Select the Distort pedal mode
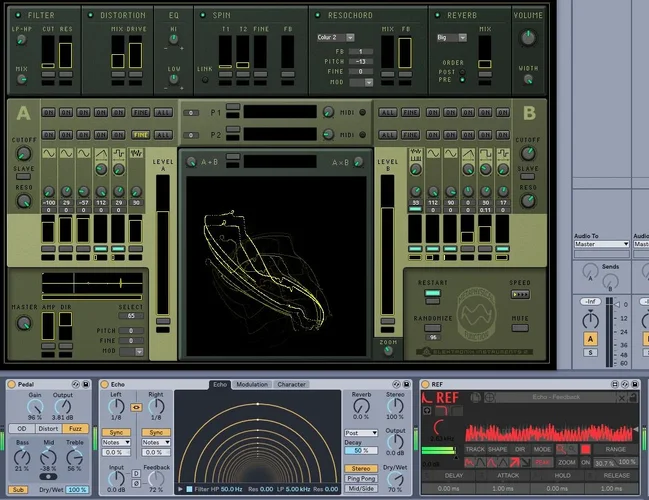 tap(47, 429)
